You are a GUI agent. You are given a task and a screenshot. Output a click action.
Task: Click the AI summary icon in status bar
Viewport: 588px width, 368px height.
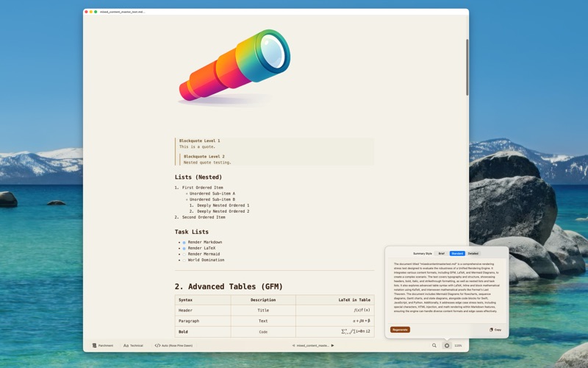(x=447, y=345)
